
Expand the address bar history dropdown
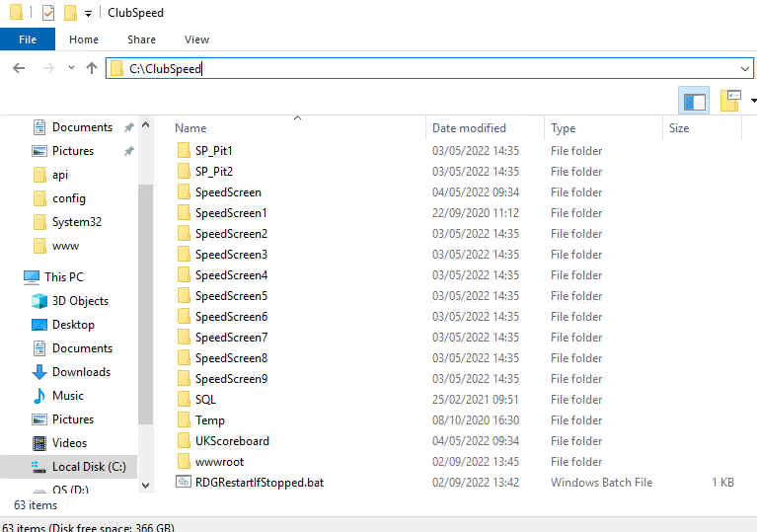pyautogui.click(x=745, y=69)
